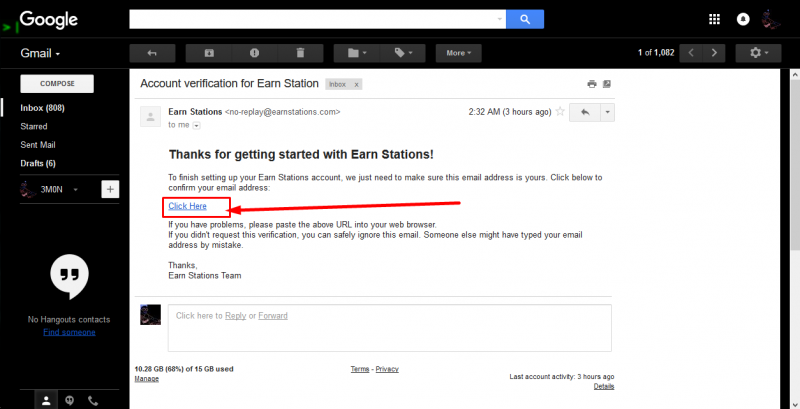Open the email in a new window
The image size is (800, 409).
pyautogui.click(x=606, y=84)
